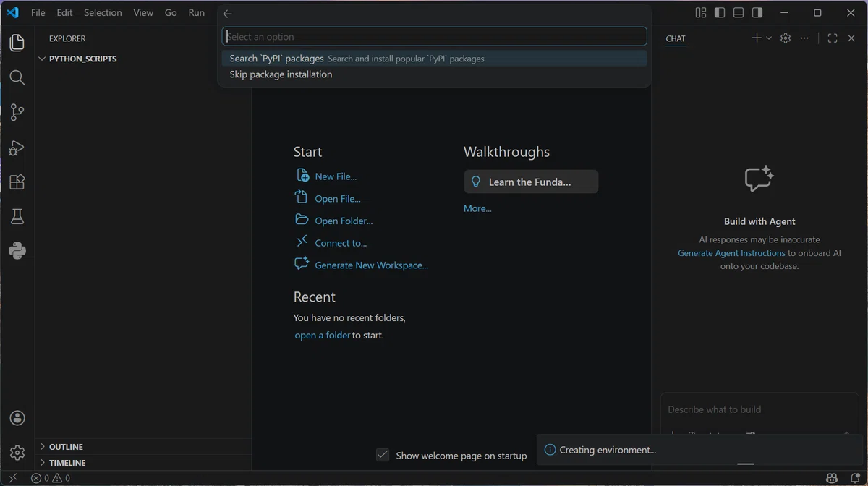Screen dimensions: 868x486
Task: Open the Explorer view in activity bar
Action: 17,43
